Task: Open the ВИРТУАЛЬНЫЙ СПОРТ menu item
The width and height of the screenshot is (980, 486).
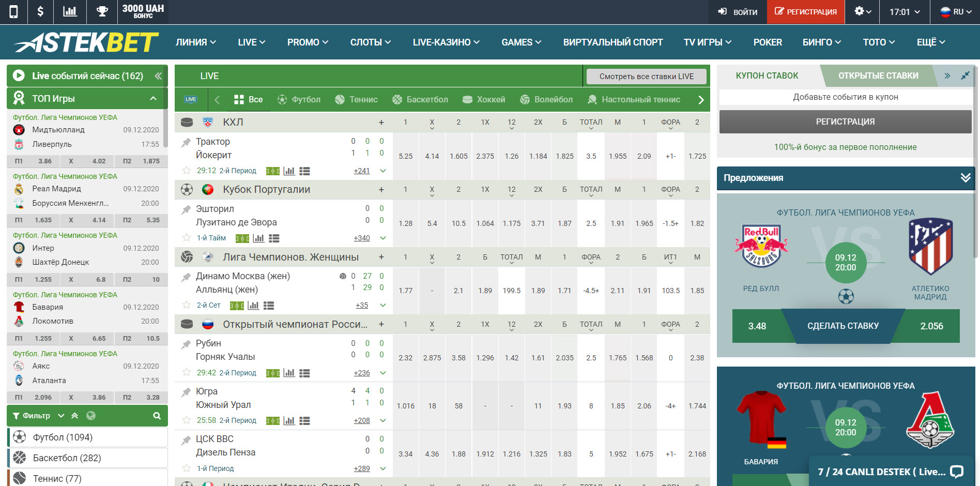Action: click(x=613, y=42)
